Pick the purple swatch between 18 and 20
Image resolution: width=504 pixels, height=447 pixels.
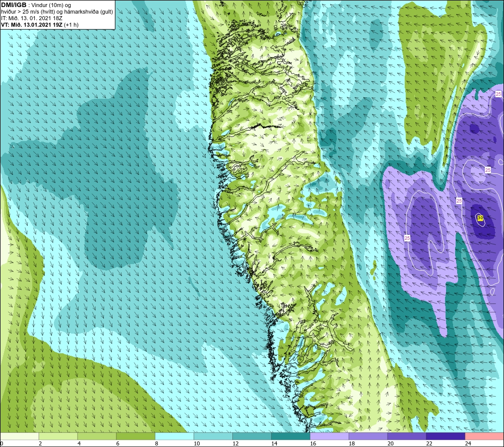(368, 436)
